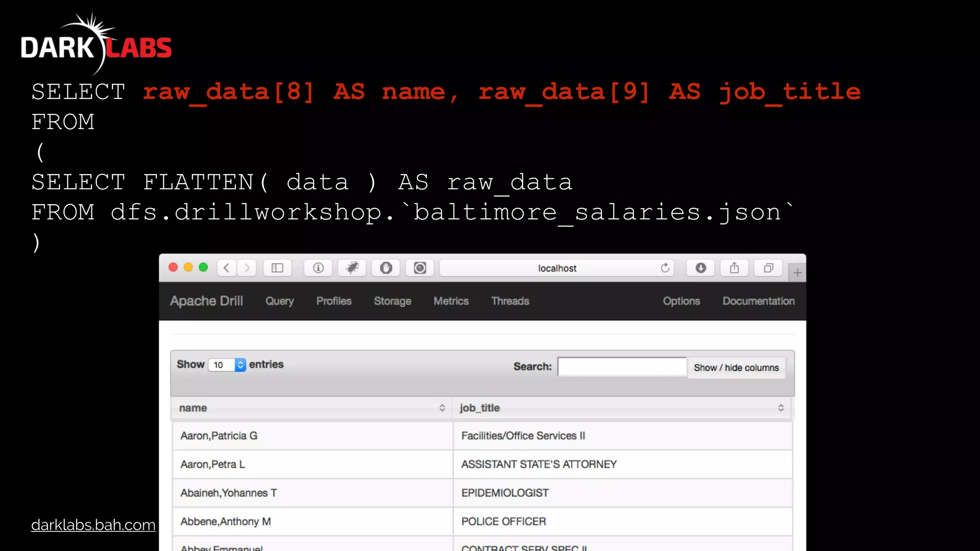Select the Abaineh,Yohannes T cell
Viewport: 980px width, 551px height.
[x=312, y=493]
